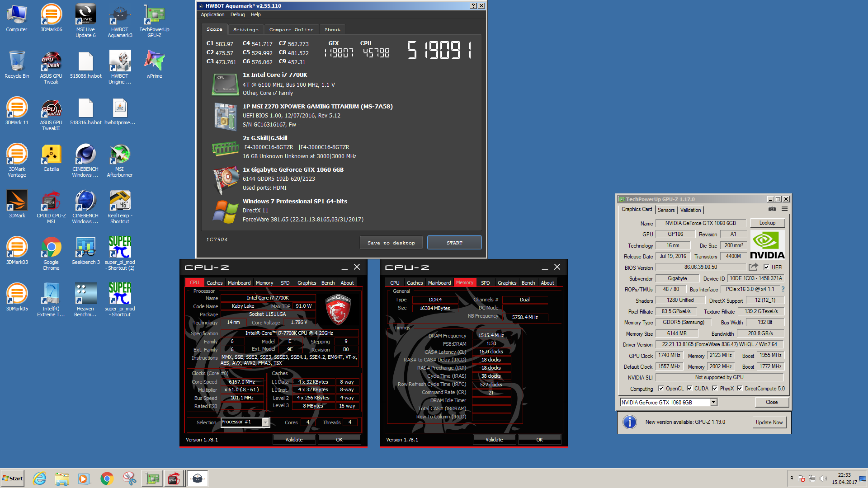Open the HWBOT Unigine desktop icon
This screenshot has width=868, height=488.
tap(120, 67)
